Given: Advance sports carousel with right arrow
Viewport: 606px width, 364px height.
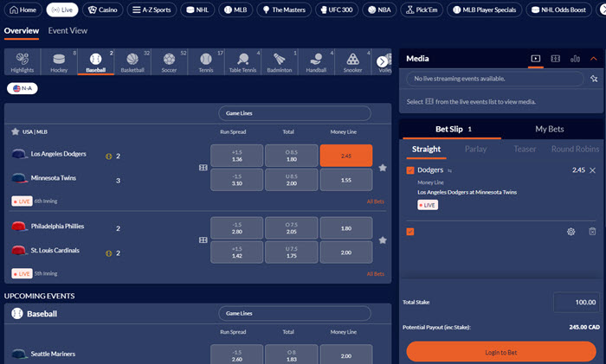Looking at the screenshot, I should tap(382, 61).
